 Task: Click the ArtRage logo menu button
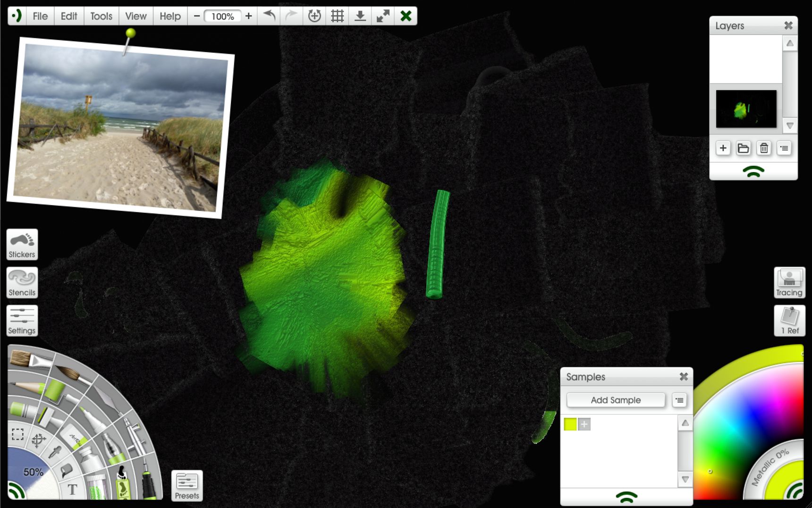17,16
